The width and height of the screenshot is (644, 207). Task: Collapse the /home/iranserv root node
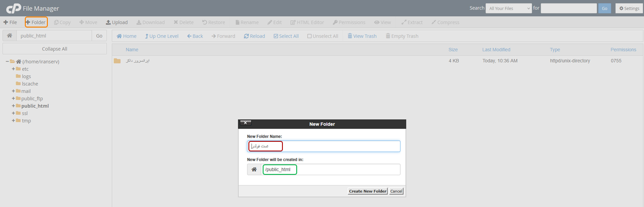[x=7, y=62]
